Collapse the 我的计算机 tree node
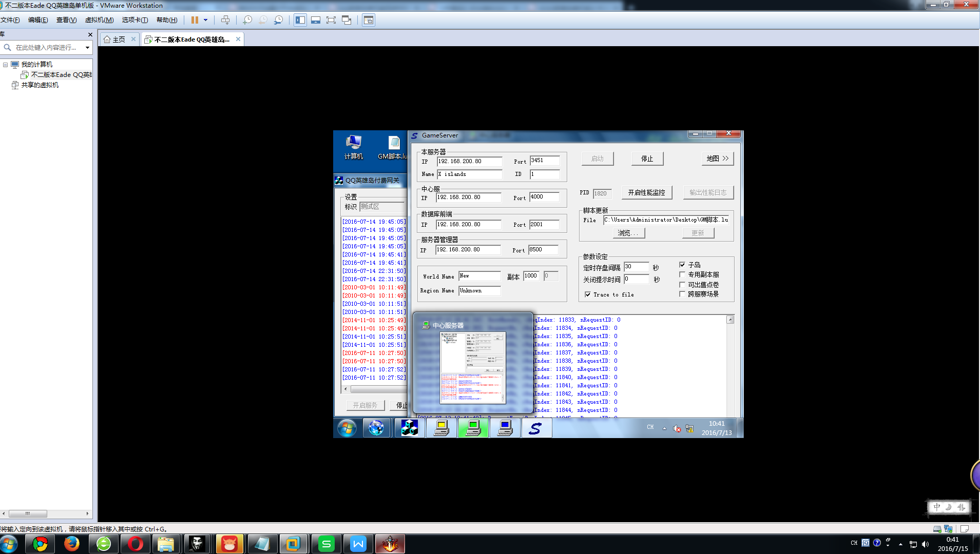980x554 pixels. 6,65
